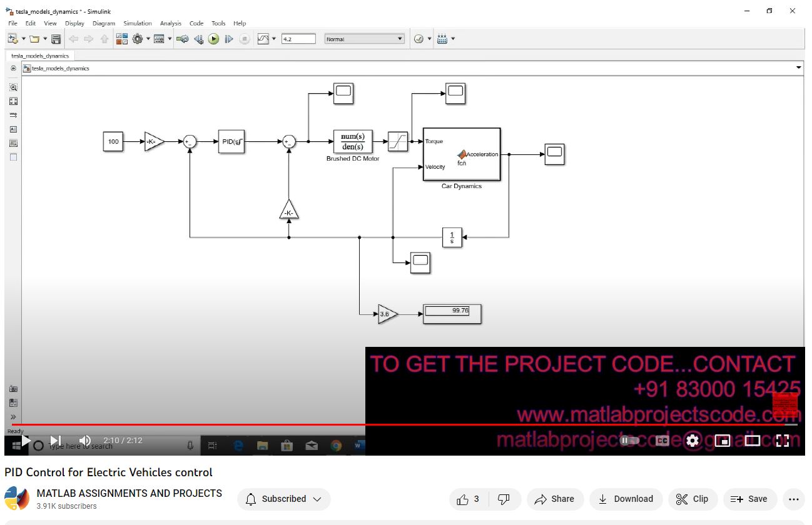Select the Car Dynamics function block
The width and height of the screenshot is (812, 525).
[462, 154]
